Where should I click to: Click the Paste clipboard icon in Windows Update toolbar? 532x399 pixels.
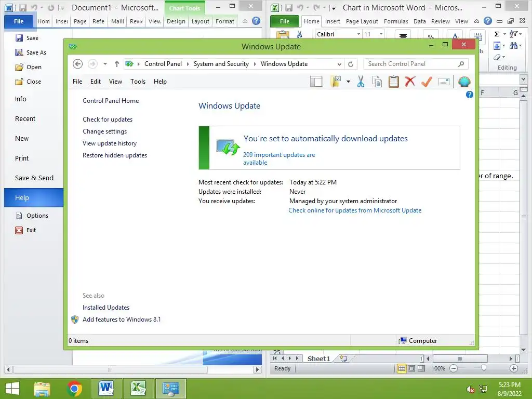(x=394, y=82)
